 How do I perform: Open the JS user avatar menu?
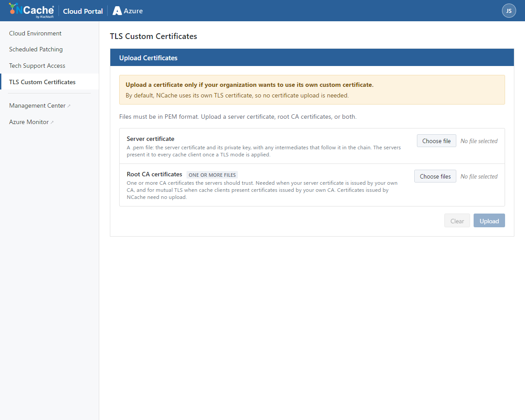coord(509,11)
